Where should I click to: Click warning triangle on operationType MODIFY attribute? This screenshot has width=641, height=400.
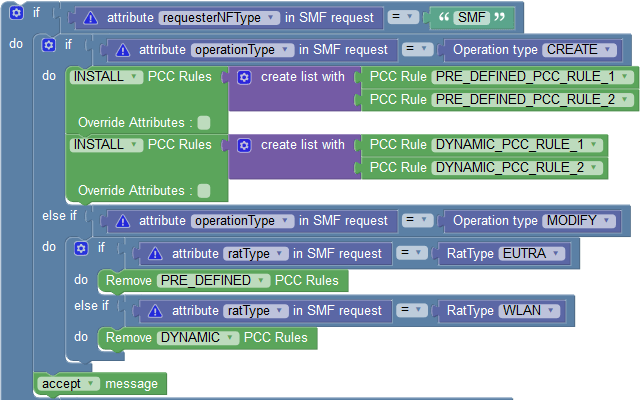point(123,221)
